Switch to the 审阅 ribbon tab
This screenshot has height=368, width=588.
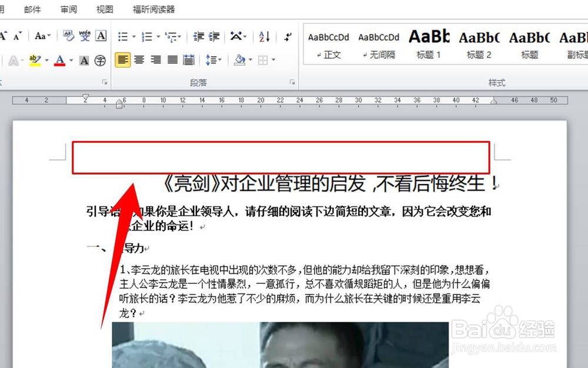68,9
